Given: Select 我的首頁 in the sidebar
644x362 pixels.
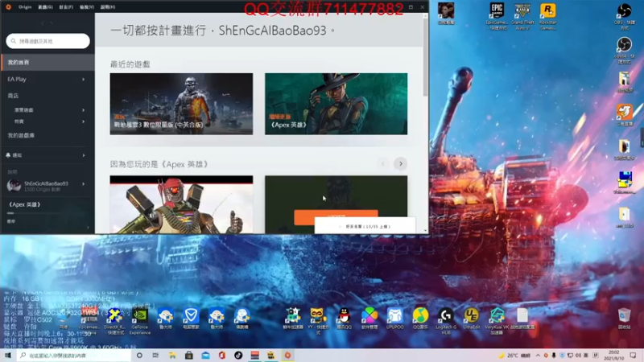Looking at the screenshot, I should [x=47, y=63].
